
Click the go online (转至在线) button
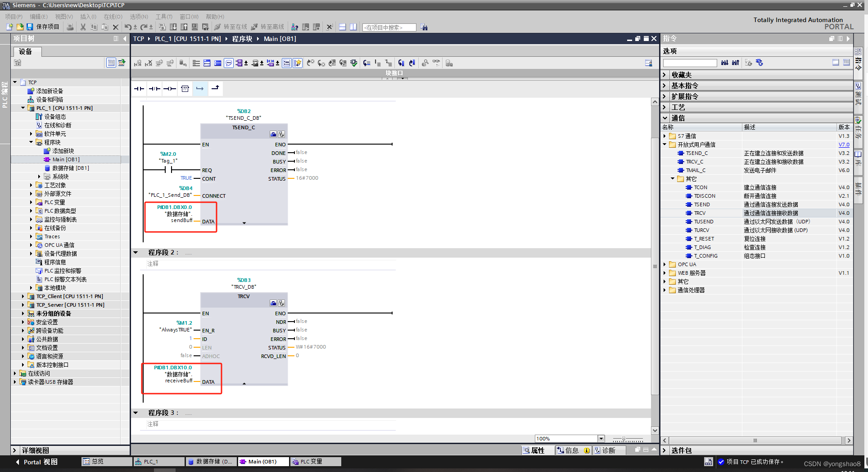click(230, 27)
